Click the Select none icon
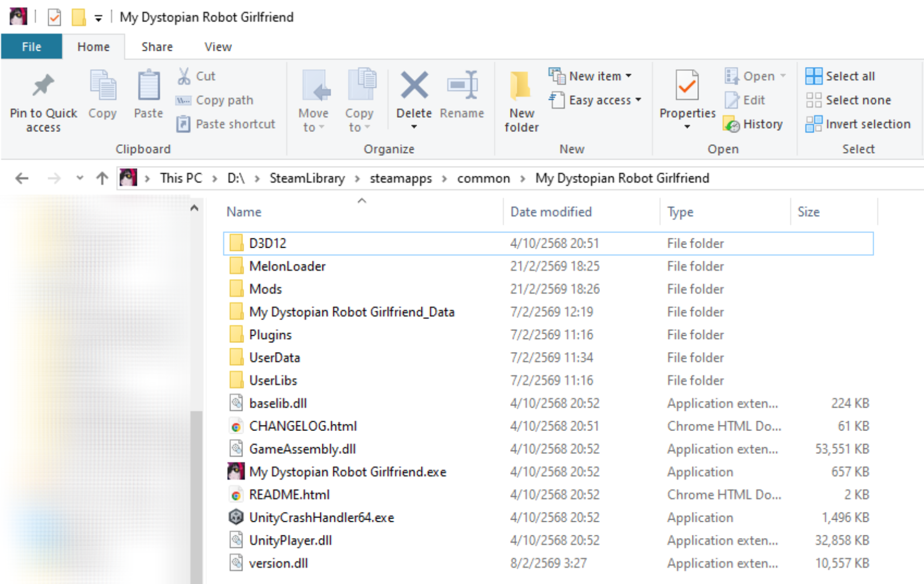This screenshot has width=924, height=584. (814, 101)
